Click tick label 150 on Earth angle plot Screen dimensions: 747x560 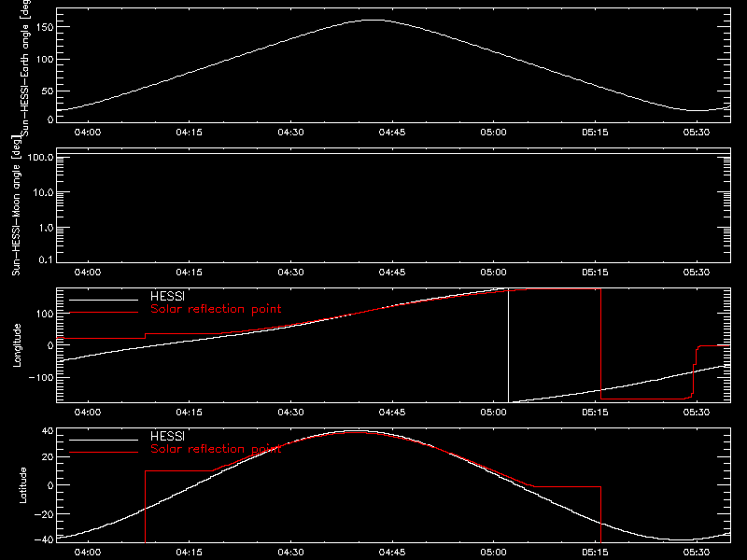[45, 27]
